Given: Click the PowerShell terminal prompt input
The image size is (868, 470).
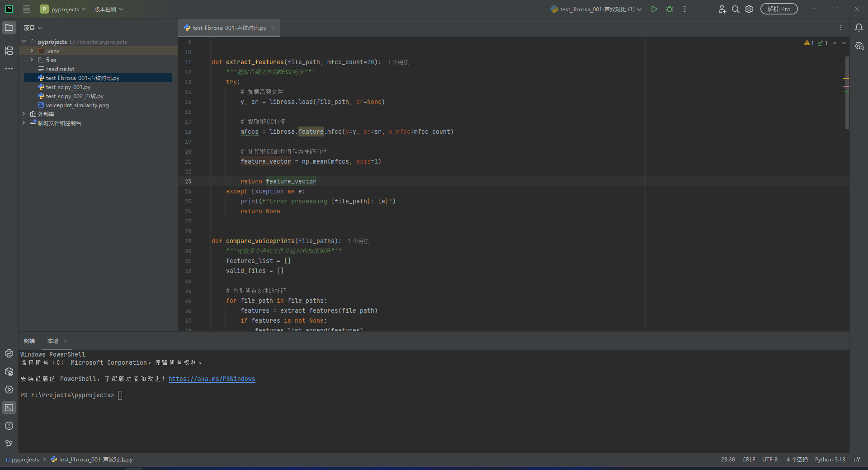Looking at the screenshot, I should tap(120, 395).
